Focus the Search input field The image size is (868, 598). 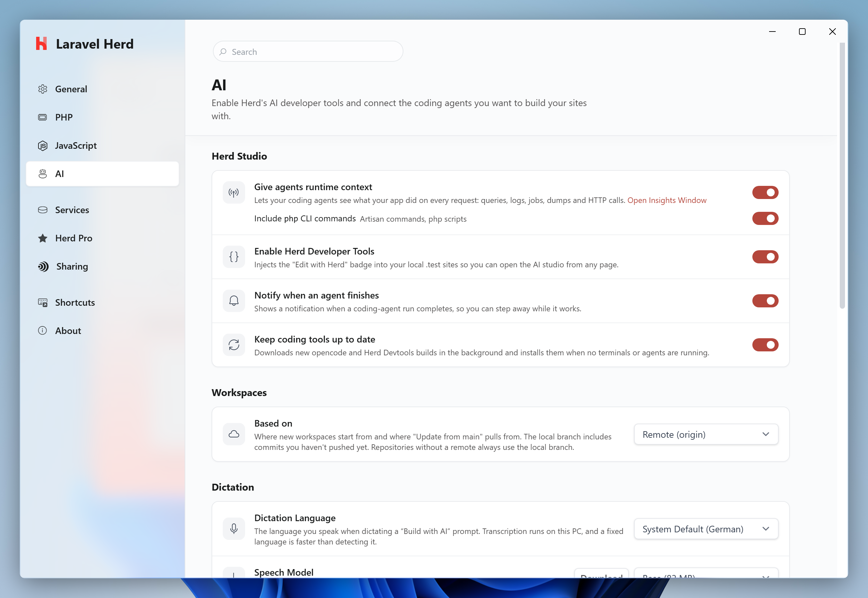[308, 52]
